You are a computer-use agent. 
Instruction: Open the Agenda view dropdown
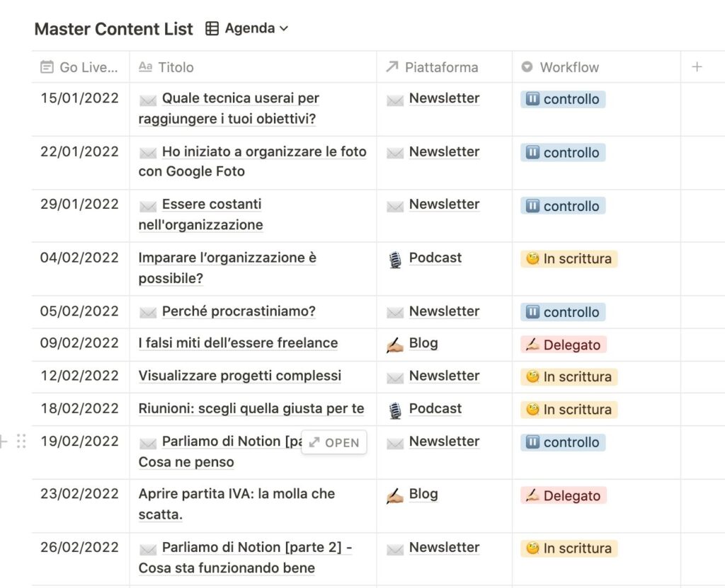point(257,28)
